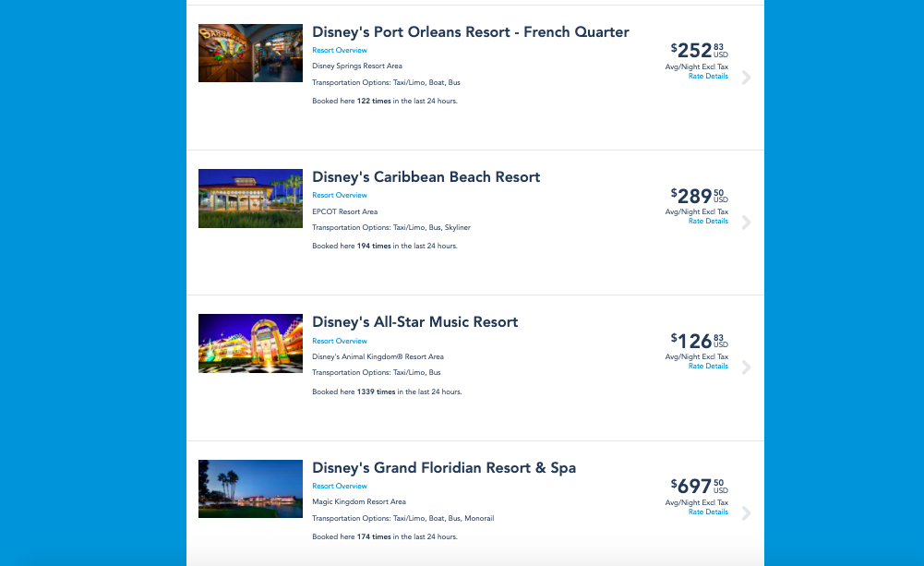This screenshot has width=924, height=566.
Task: Click Disney's Port Orleans Resort - French Quarter title
Action: pos(471,32)
